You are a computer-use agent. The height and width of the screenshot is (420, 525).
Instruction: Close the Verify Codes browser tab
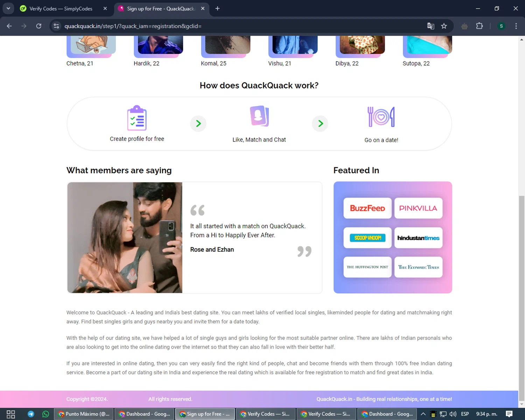pos(105,8)
